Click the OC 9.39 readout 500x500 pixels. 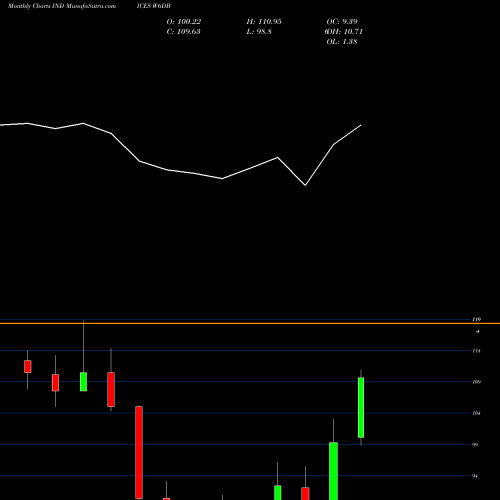pos(342,22)
